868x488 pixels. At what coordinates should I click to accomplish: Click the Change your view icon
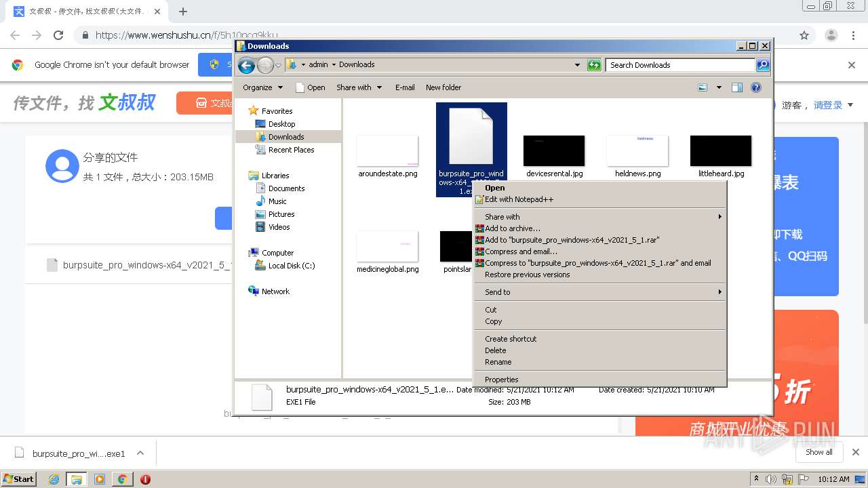pyautogui.click(x=703, y=87)
